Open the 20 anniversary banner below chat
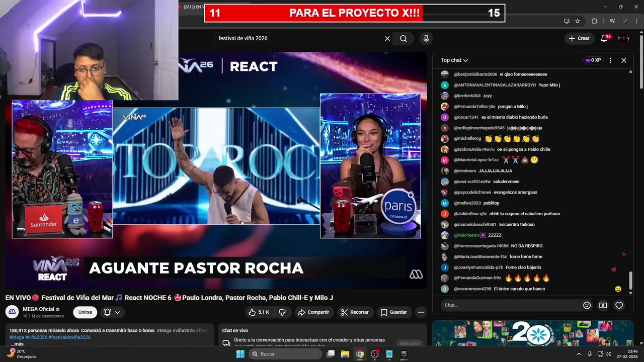Viewport: 644px width, 362px height. point(533,333)
